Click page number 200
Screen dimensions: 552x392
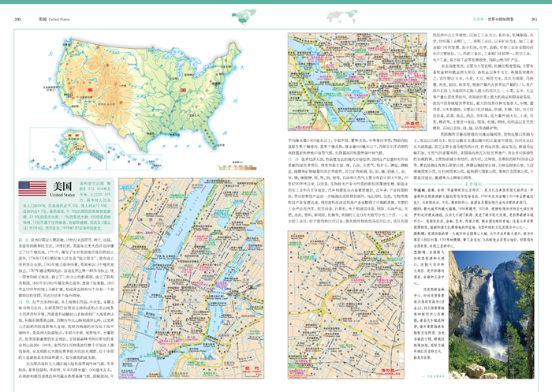point(19,17)
